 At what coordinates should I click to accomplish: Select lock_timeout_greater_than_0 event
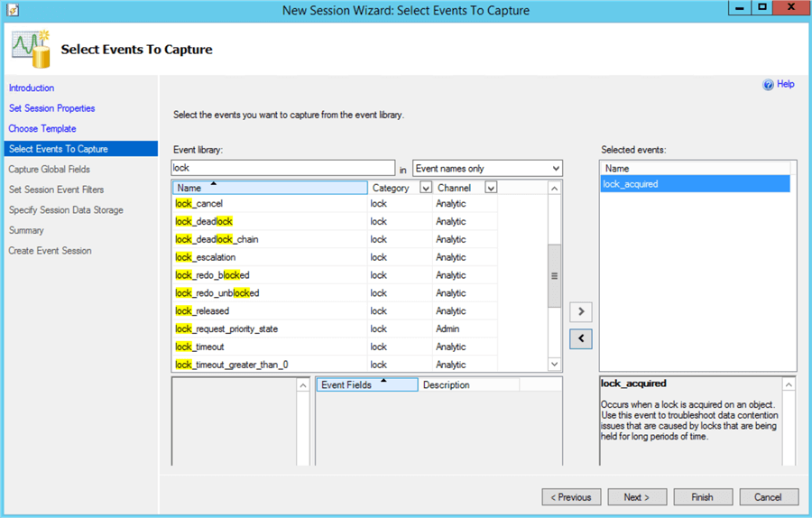pyautogui.click(x=335, y=365)
